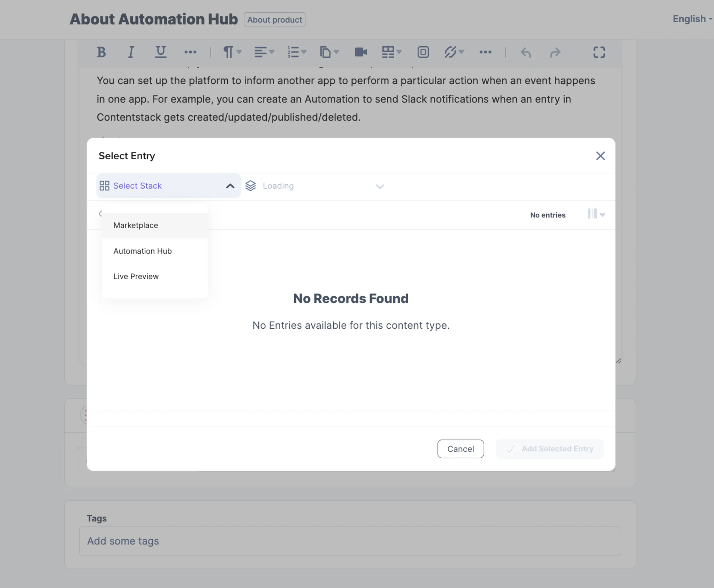Open the table insert icon menu
The height and width of the screenshot is (588, 714).
(x=392, y=52)
